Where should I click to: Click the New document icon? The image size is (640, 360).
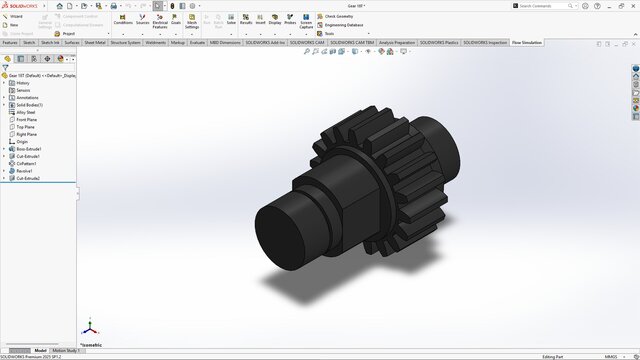pos(70,6)
